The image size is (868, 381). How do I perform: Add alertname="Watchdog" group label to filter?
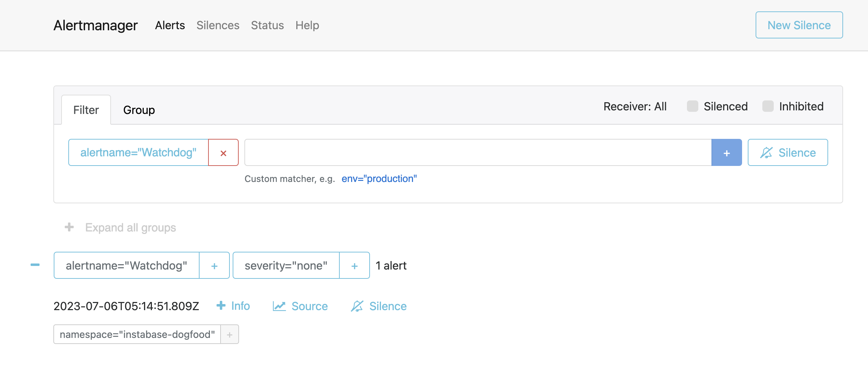[215, 265]
